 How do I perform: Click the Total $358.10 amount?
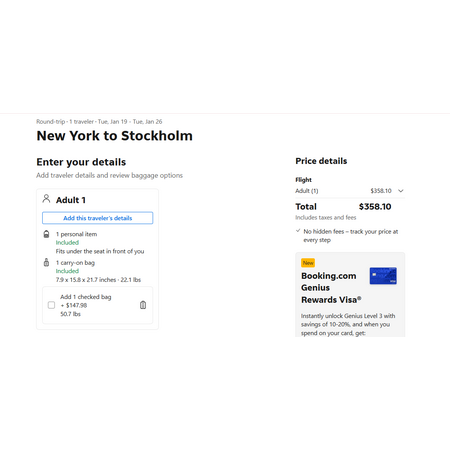375,207
